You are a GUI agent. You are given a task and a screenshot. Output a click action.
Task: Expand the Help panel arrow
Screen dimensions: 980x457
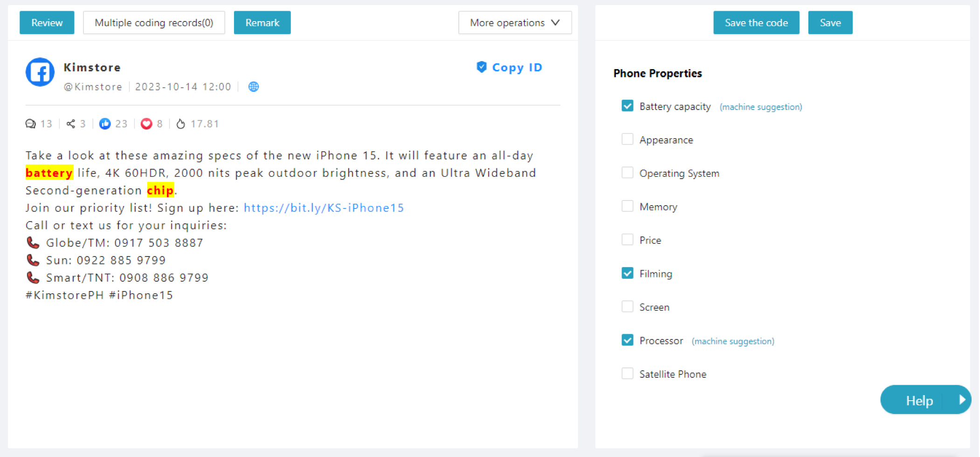coord(962,400)
